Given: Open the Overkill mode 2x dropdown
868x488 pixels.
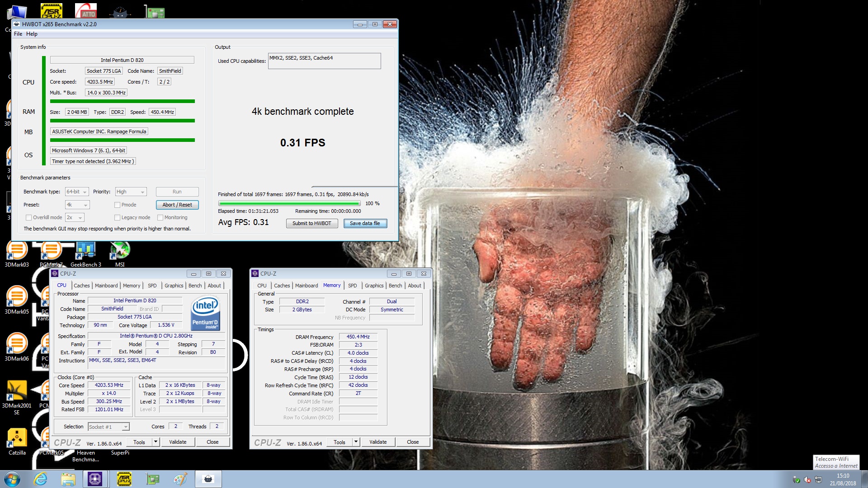Looking at the screenshot, I should coord(75,217).
